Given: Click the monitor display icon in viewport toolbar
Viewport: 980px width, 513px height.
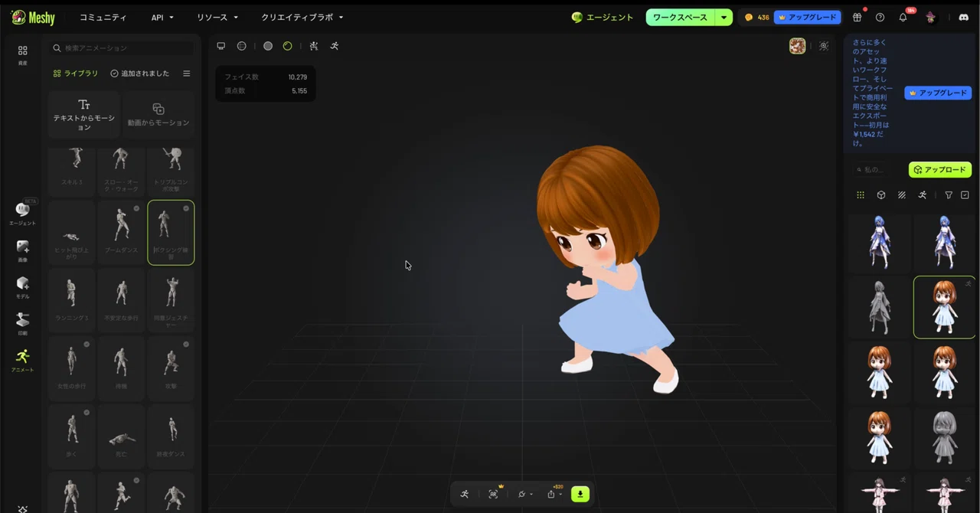Looking at the screenshot, I should (x=221, y=46).
